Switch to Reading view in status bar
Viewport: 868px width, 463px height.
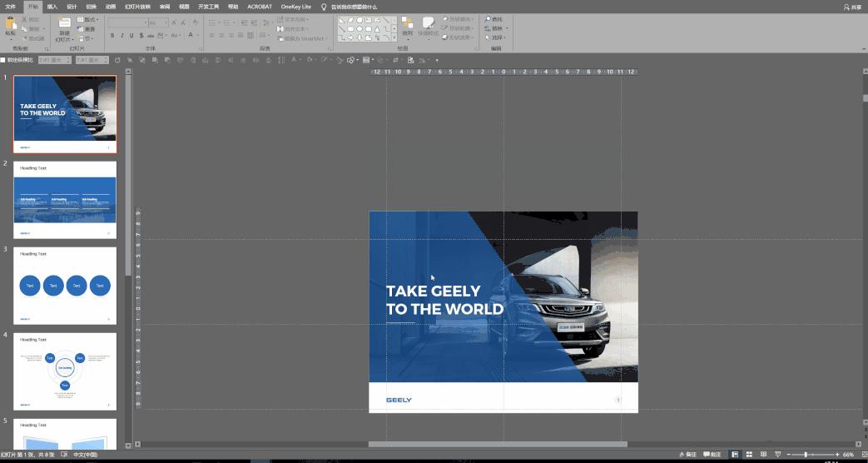click(x=763, y=455)
